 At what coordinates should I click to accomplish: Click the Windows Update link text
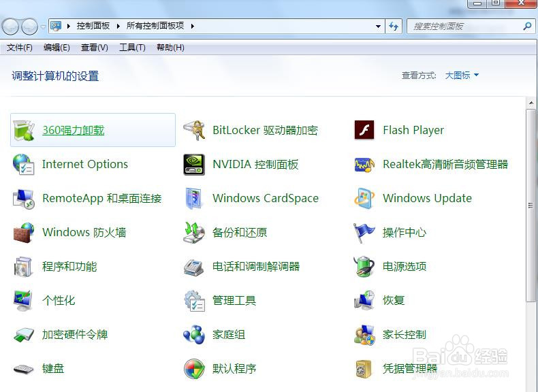[x=427, y=198]
